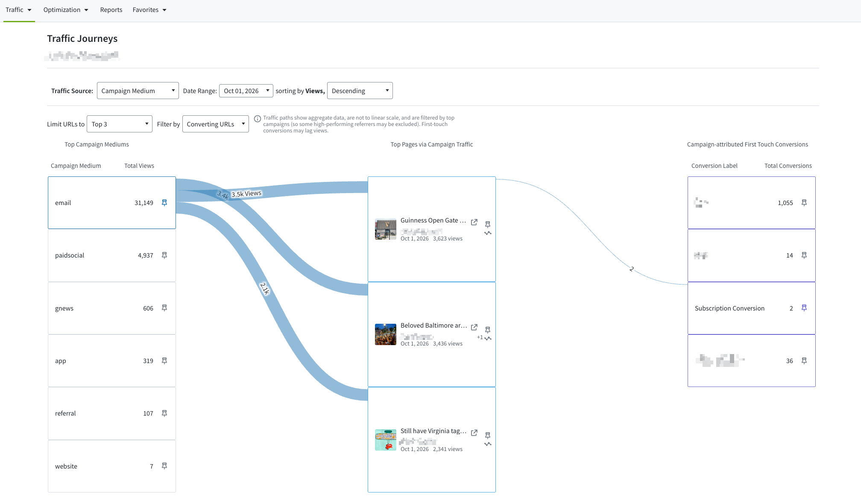Pin the Still have Virginia tag page
Viewport: 861px width, 504px height.
tap(488, 435)
